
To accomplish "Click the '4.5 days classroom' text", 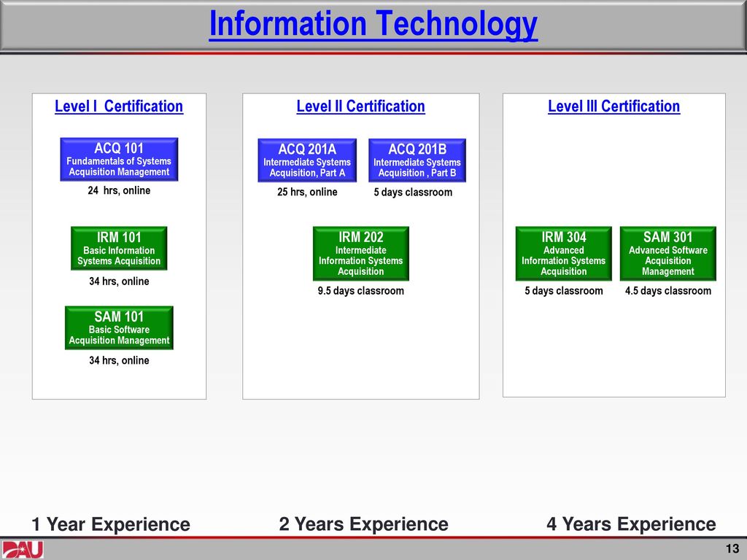I will click(668, 291).
